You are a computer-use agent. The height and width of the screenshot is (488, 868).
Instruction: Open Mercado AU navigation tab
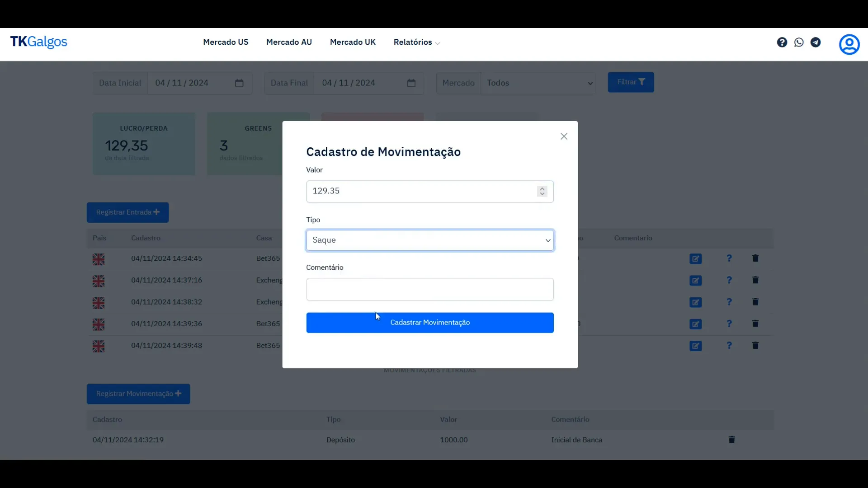point(288,42)
